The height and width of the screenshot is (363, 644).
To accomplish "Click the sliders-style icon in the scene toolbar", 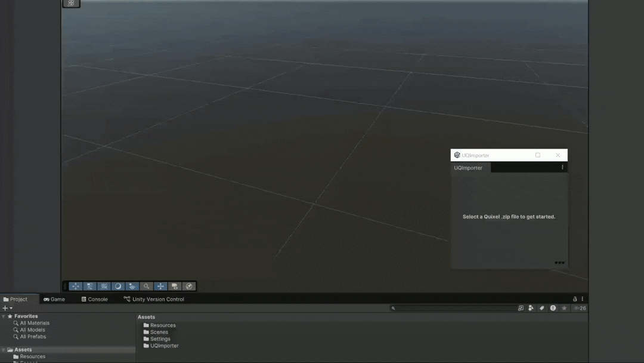I will pyautogui.click(x=89, y=286).
